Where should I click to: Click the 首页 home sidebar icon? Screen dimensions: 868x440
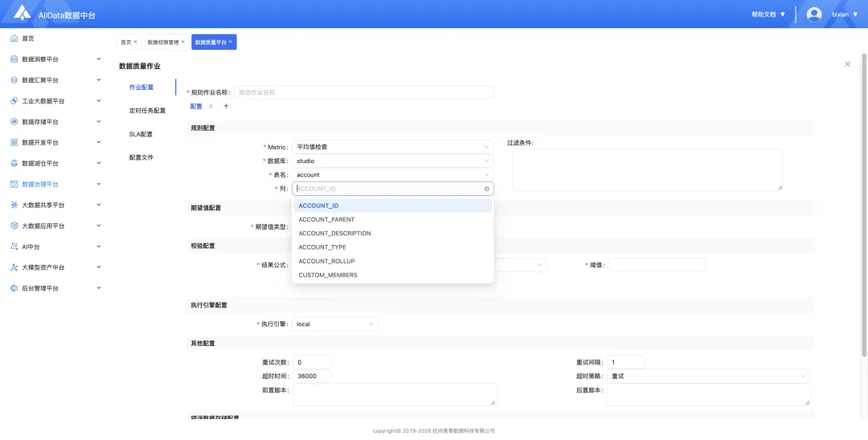point(14,39)
